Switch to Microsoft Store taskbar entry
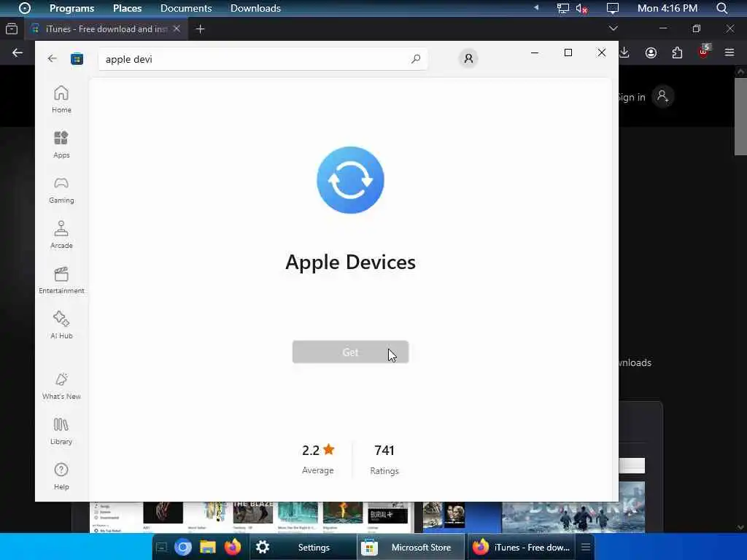 (x=410, y=547)
